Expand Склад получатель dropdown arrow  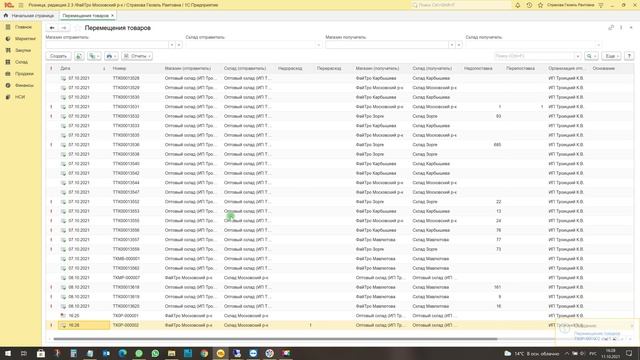(598, 44)
